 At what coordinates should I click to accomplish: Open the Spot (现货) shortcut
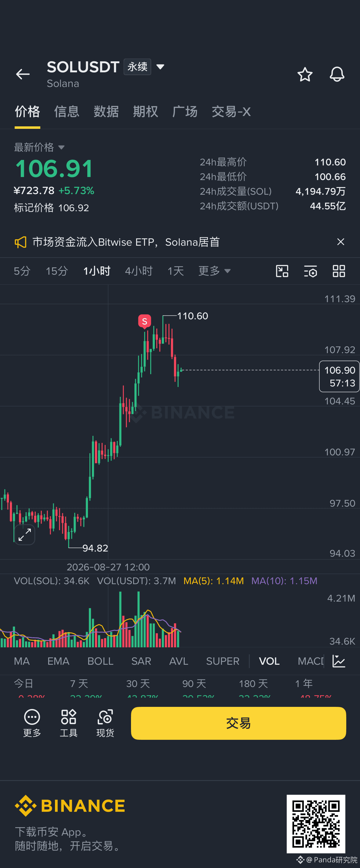105,723
